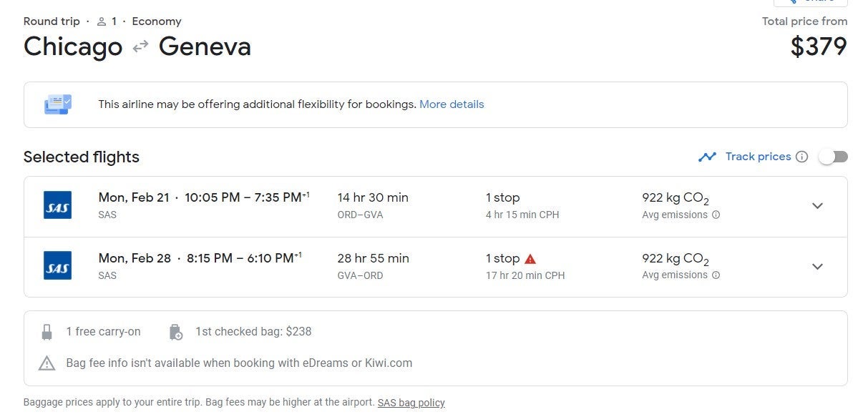
Task: Click the red warning triangle on layover
Action: point(530,259)
